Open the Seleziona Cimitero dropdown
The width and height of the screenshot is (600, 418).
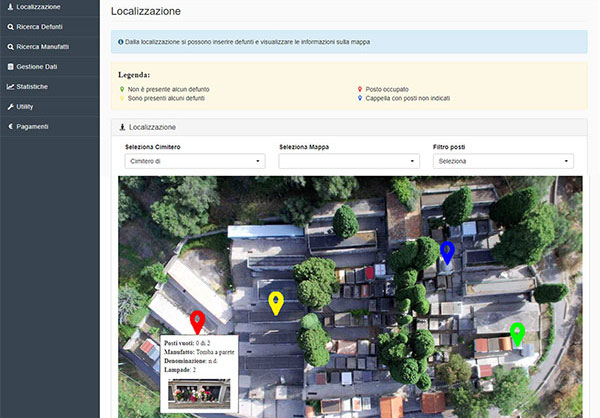195,161
